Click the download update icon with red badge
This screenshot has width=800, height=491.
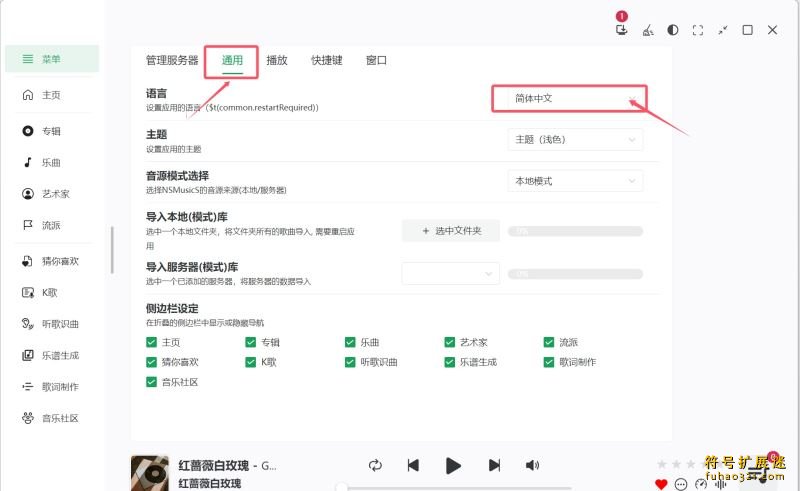(x=621, y=30)
